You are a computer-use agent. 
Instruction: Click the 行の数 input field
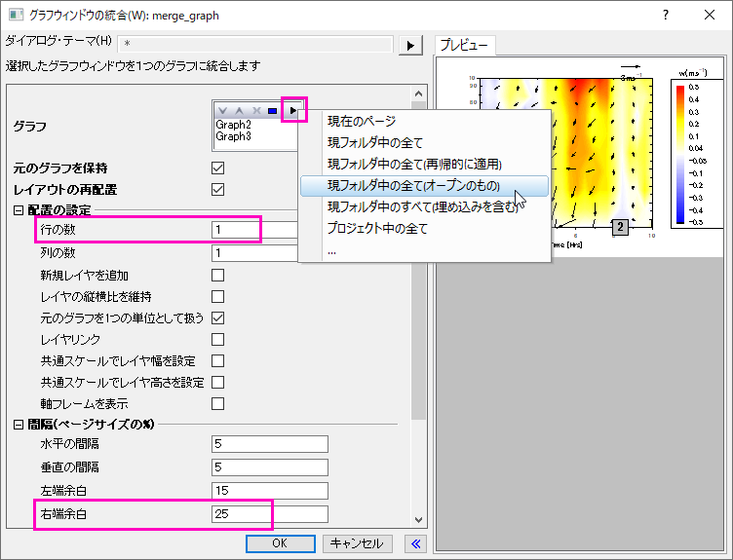[x=254, y=230]
